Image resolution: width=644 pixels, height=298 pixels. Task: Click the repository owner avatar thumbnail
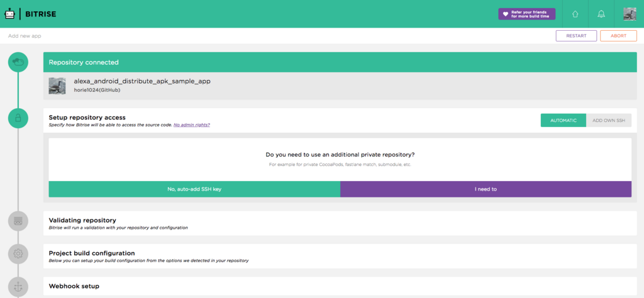[x=57, y=86]
